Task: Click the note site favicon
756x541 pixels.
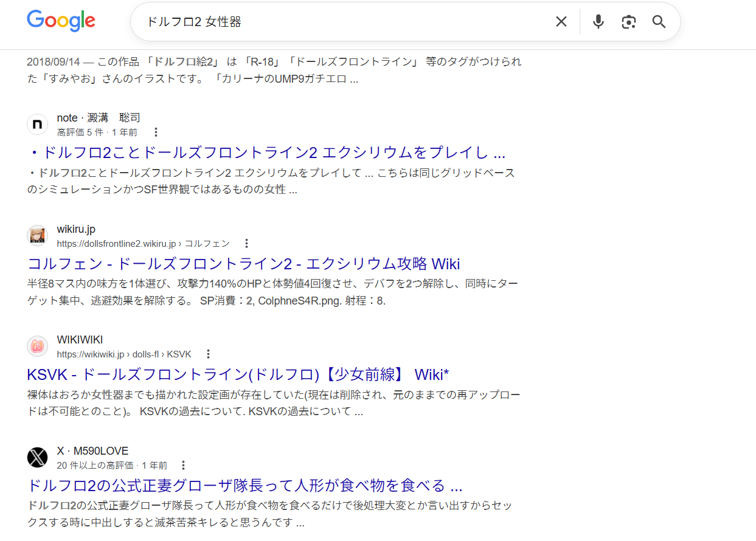Action: coord(37,125)
